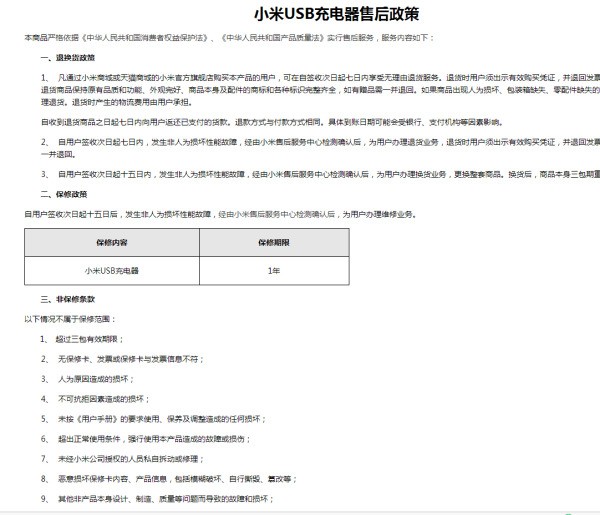Select the heading 三、非保修条款
Screen dimensions: 600x515
click(68, 299)
